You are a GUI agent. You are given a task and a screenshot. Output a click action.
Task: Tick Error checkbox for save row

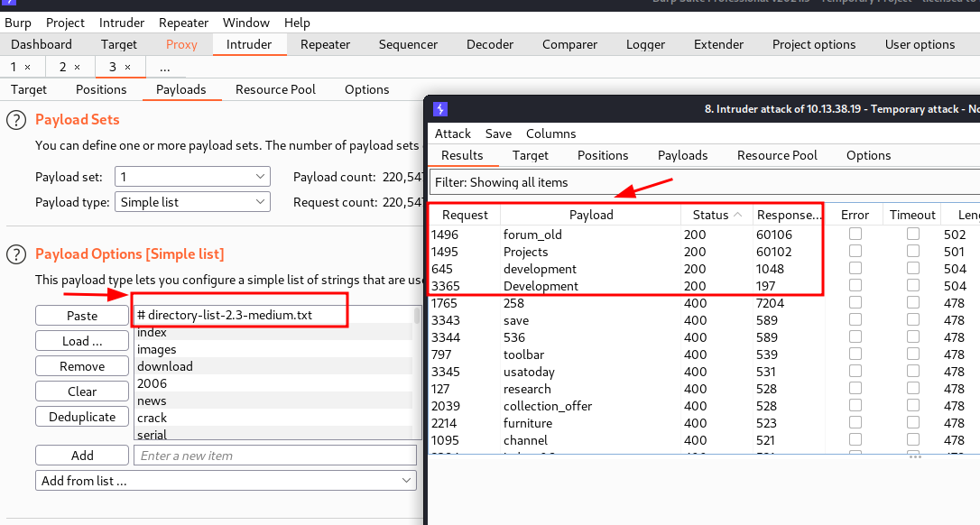(x=855, y=319)
